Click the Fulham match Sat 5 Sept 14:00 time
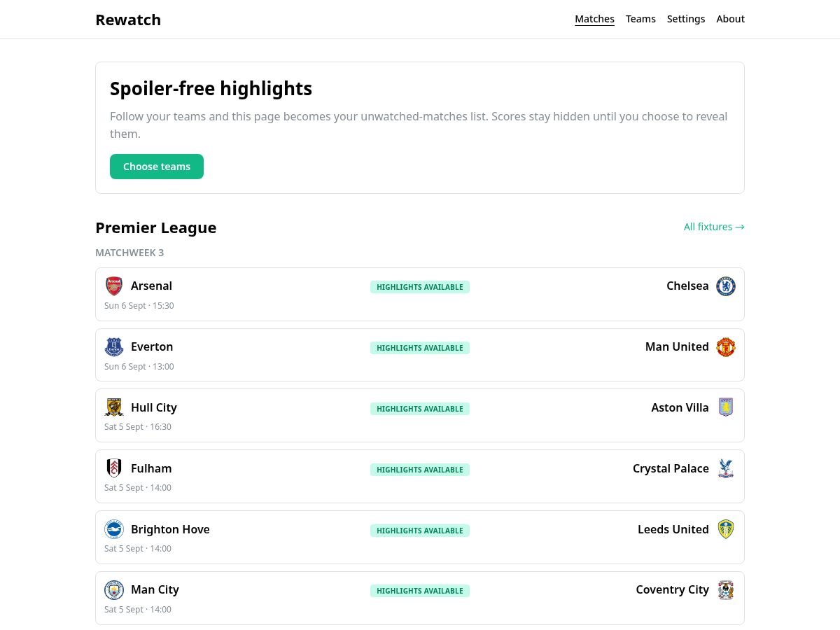The width and height of the screenshot is (840, 630). [x=137, y=488]
